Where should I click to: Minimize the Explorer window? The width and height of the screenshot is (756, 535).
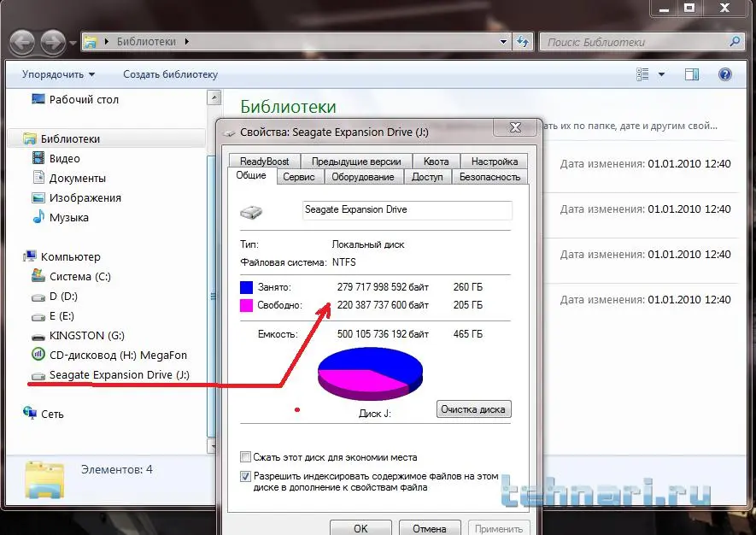click(664, 9)
